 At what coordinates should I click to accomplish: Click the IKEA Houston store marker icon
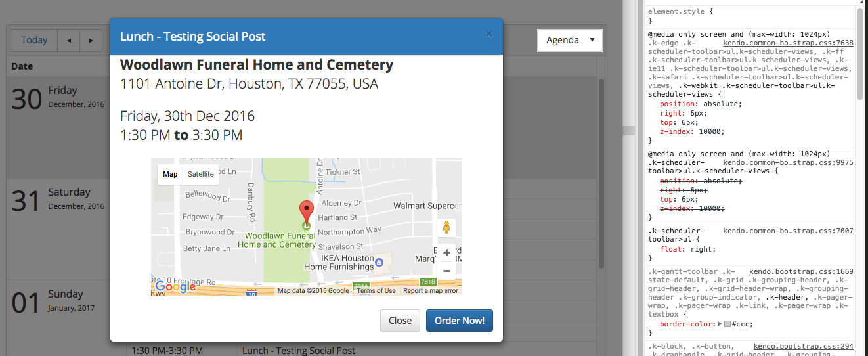click(x=380, y=262)
